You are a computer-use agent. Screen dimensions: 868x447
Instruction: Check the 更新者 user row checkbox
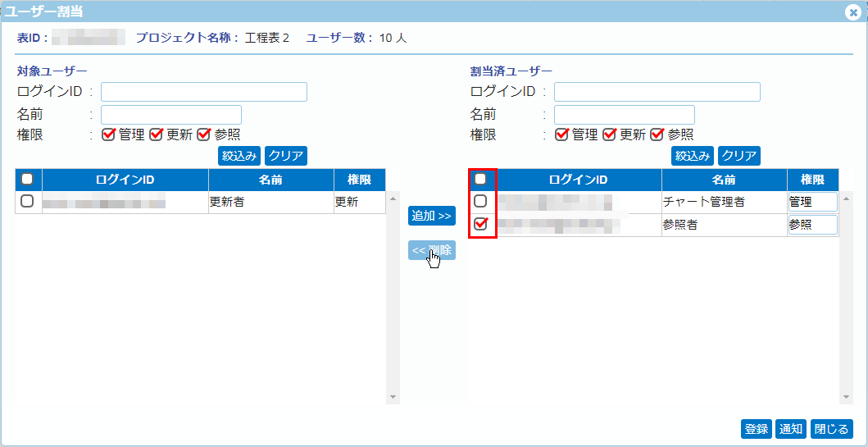click(28, 201)
